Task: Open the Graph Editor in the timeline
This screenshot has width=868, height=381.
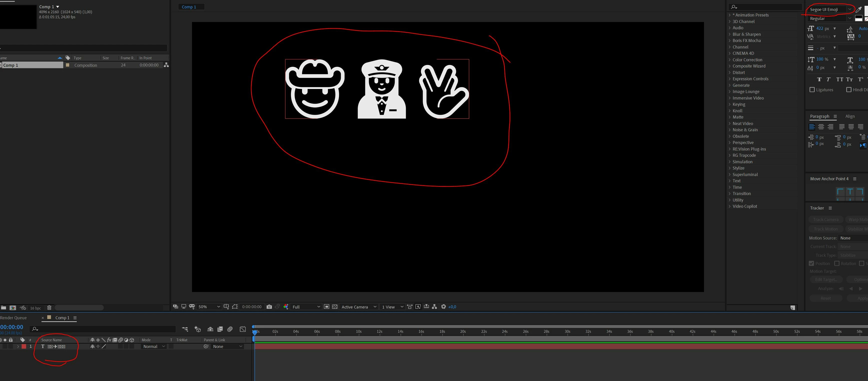Action: 242,329
